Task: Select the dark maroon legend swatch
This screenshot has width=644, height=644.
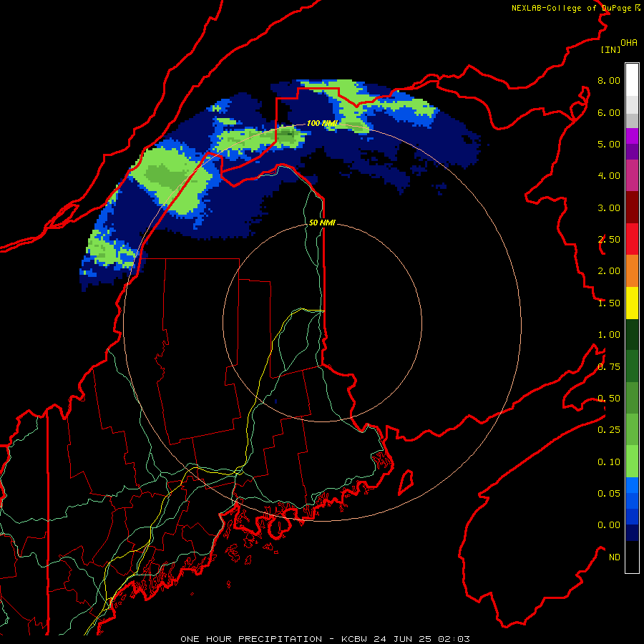Action: click(x=632, y=208)
